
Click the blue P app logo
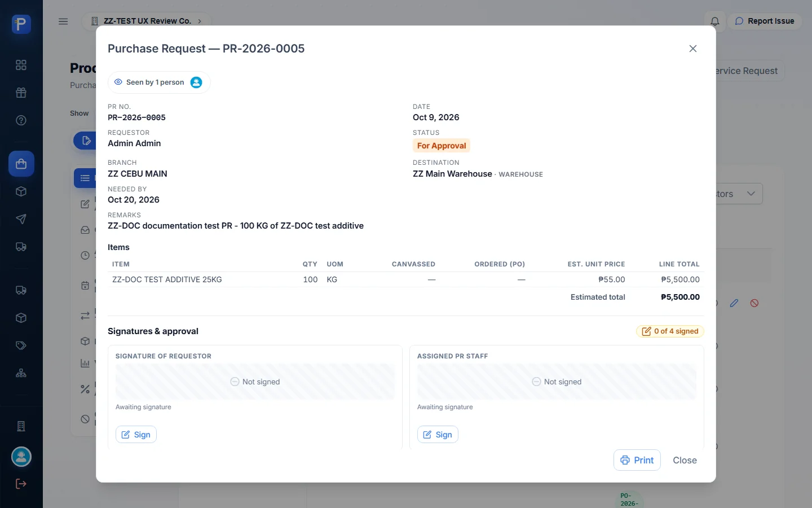click(x=21, y=24)
